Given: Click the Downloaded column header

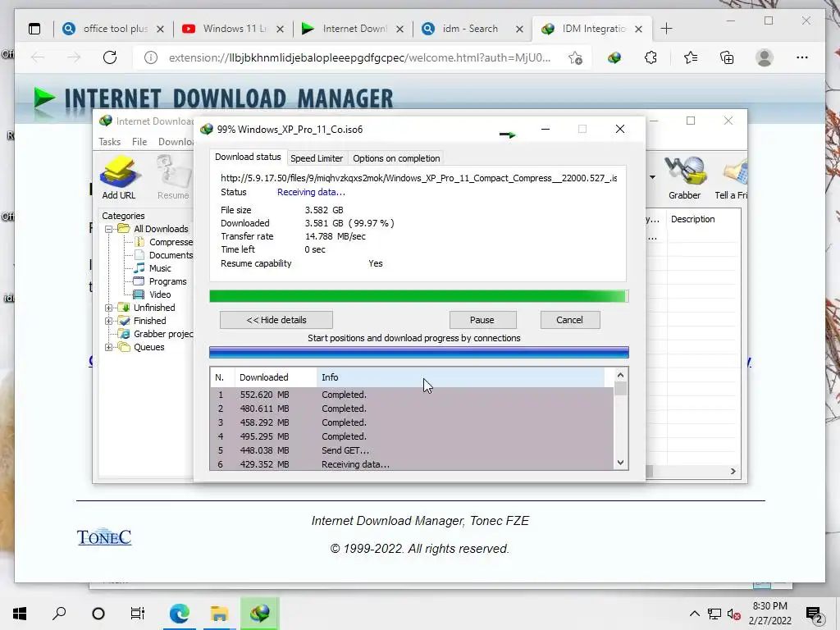Looking at the screenshot, I should [276, 377].
